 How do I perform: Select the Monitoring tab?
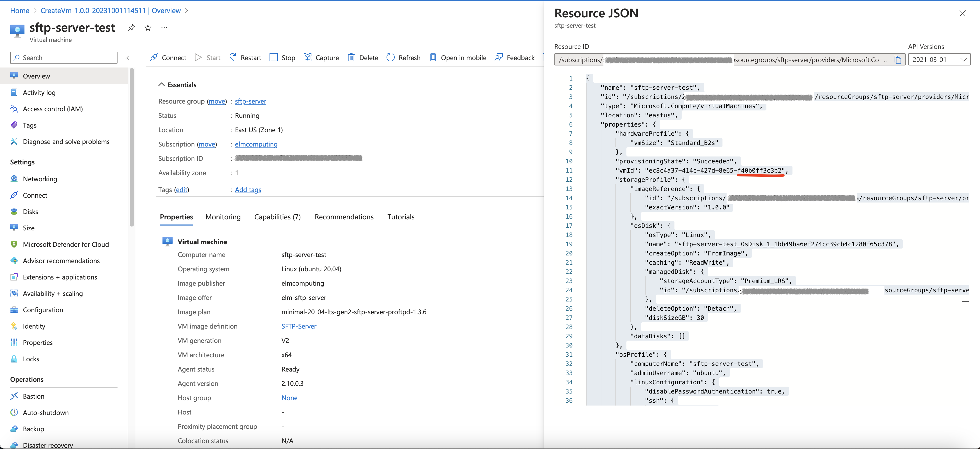click(223, 216)
